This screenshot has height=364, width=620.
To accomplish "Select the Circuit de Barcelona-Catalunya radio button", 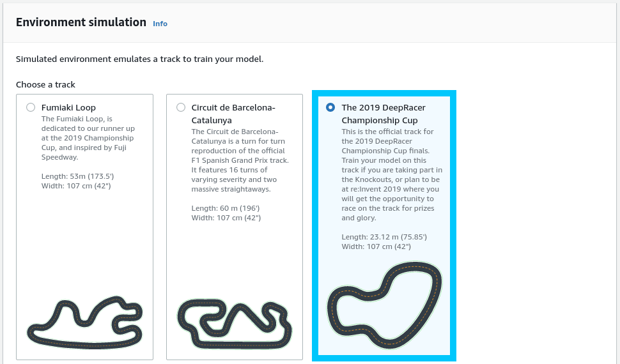I will [x=181, y=107].
